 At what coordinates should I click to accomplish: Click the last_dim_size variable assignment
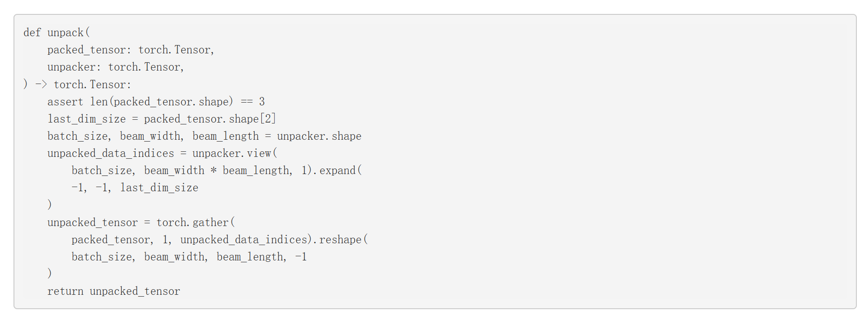86,119
